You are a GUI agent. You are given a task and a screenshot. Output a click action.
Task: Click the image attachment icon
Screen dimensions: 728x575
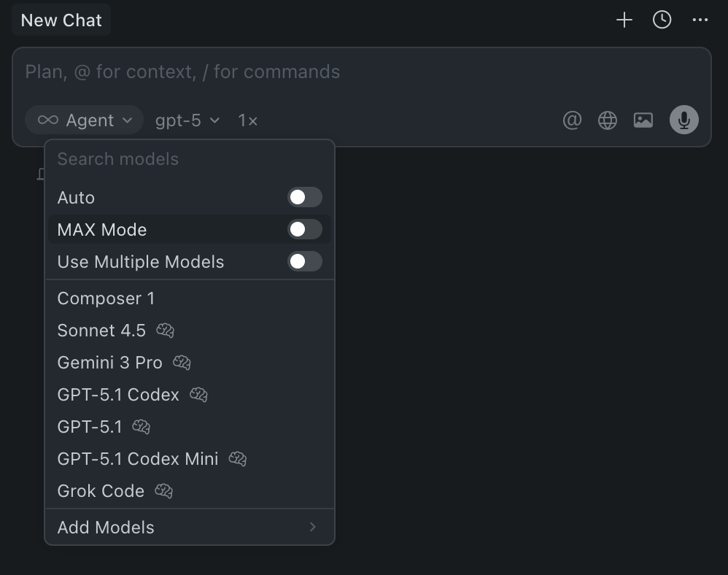click(x=643, y=120)
